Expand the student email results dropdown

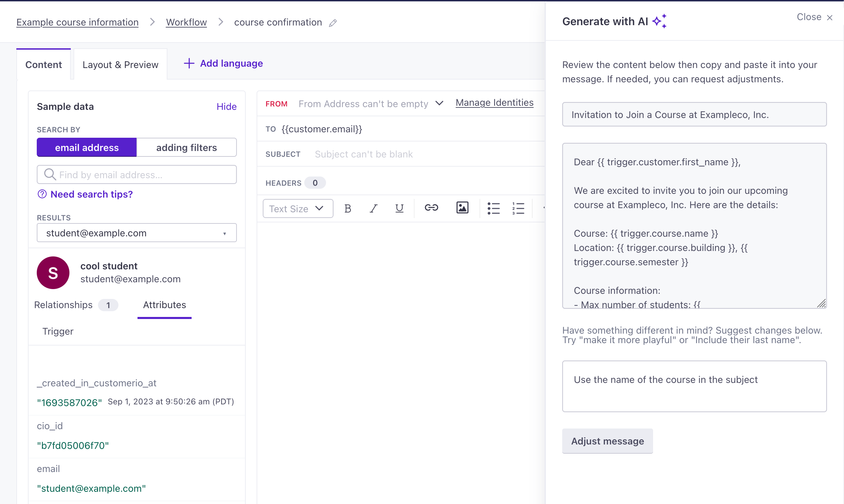[226, 233]
